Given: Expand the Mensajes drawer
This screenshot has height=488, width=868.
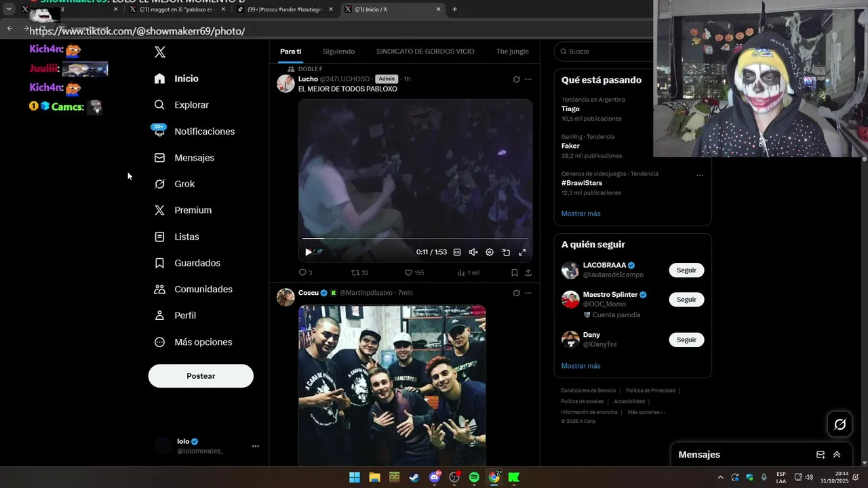Looking at the screenshot, I should pos(837,455).
